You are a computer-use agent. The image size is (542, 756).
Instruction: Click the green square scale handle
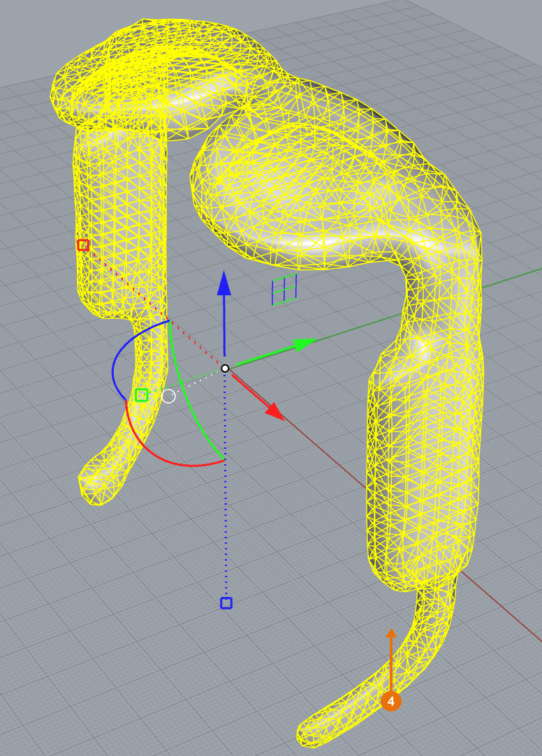click(x=141, y=395)
